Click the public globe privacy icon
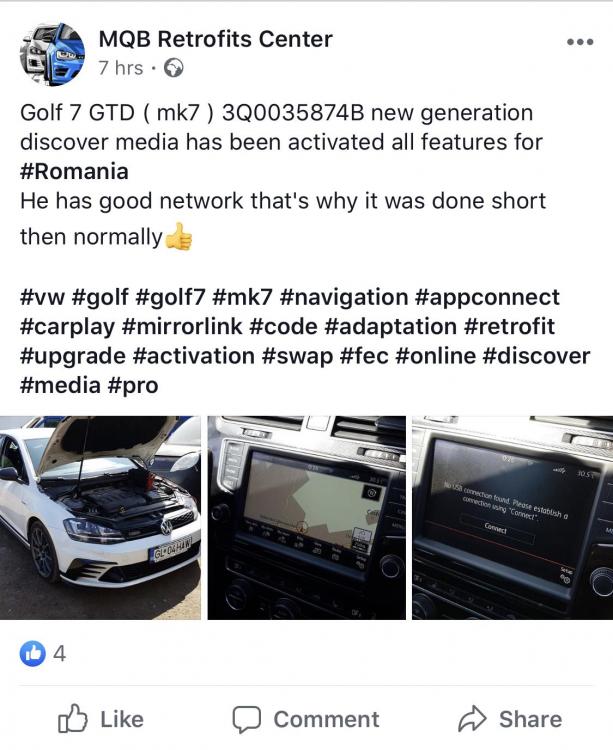 coord(174,68)
